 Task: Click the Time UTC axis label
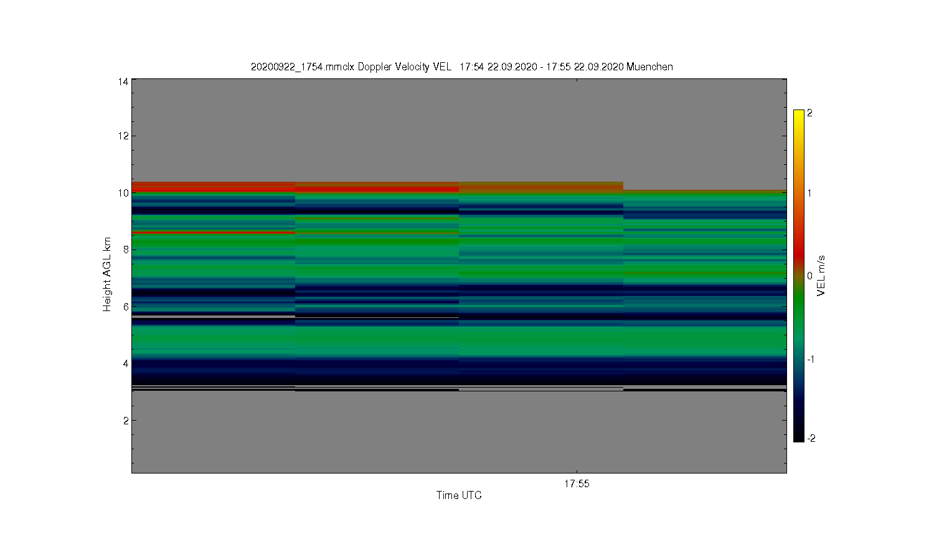[459, 495]
